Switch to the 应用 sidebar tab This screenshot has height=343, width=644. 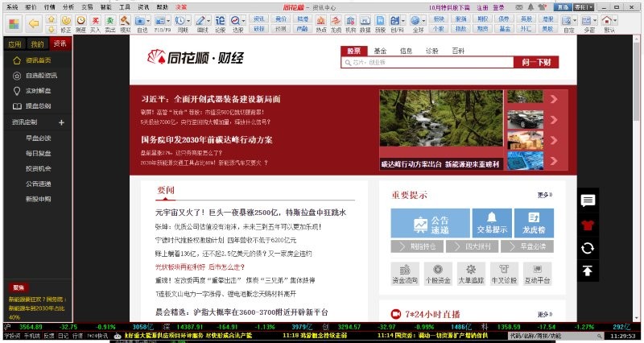click(14, 43)
